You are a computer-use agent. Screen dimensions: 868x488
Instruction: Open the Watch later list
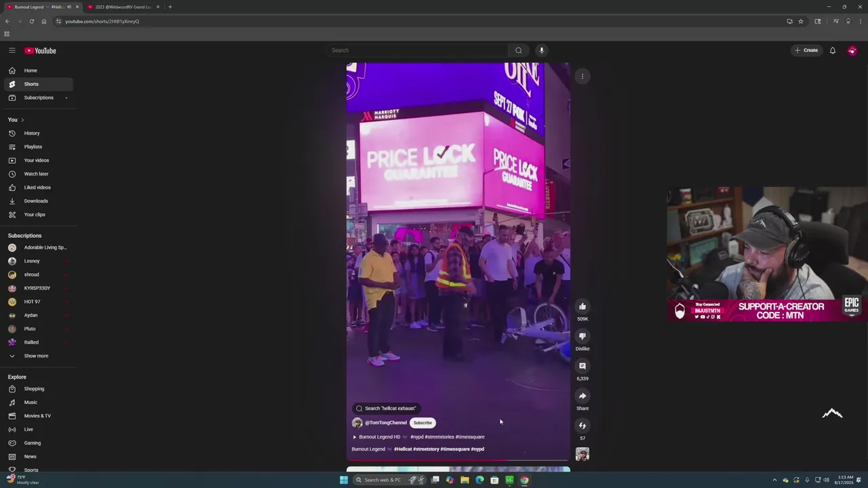(x=37, y=174)
